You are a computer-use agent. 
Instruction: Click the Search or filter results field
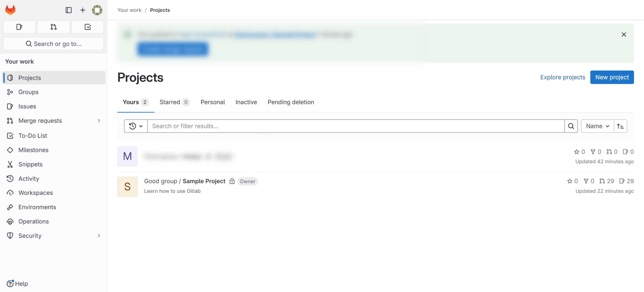356,126
